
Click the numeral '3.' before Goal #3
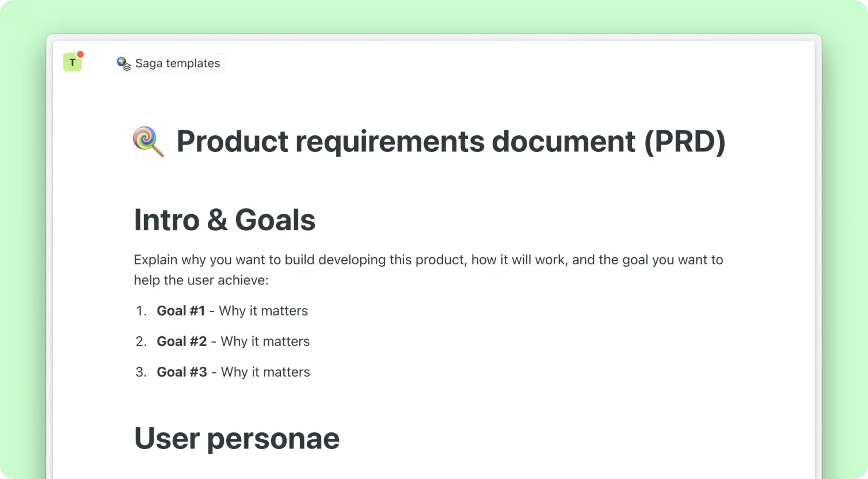pyautogui.click(x=141, y=371)
